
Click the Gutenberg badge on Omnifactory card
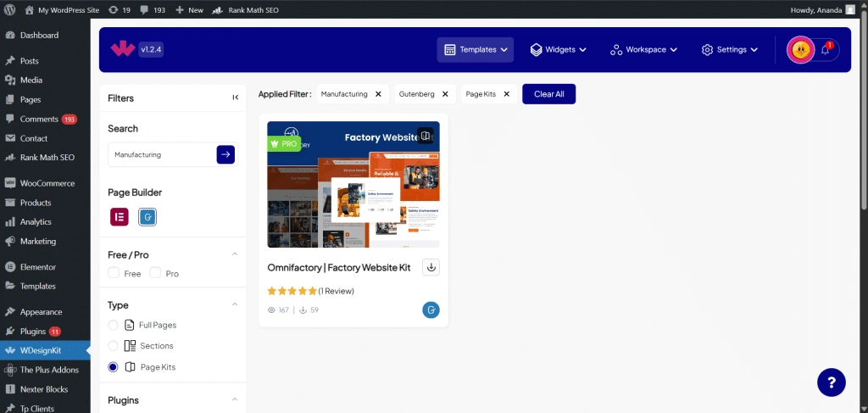(x=431, y=310)
